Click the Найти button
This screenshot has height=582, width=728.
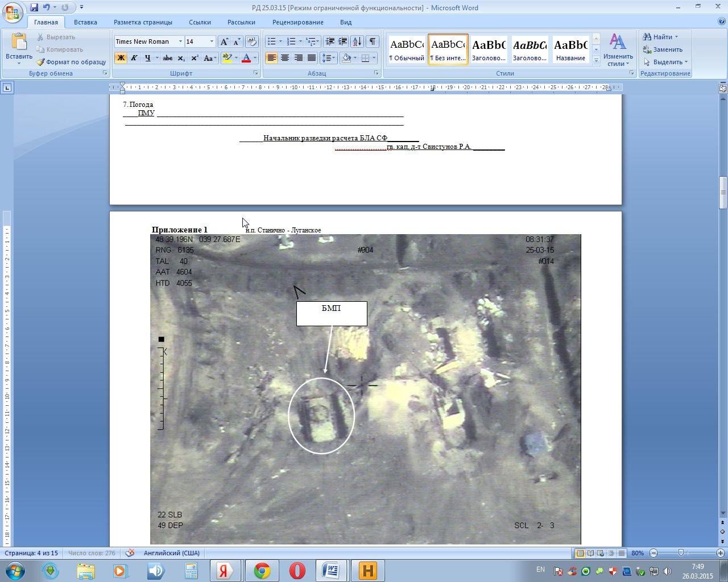point(660,37)
